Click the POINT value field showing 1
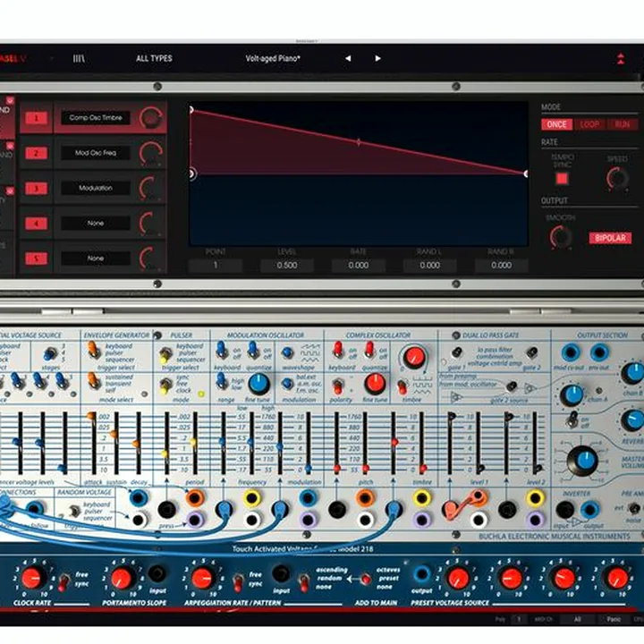Image resolution: width=644 pixels, height=644 pixels. pos(216,266)
